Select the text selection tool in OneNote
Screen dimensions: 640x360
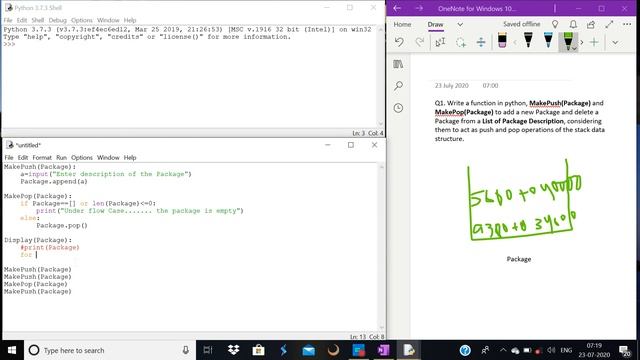coord(440,42)
